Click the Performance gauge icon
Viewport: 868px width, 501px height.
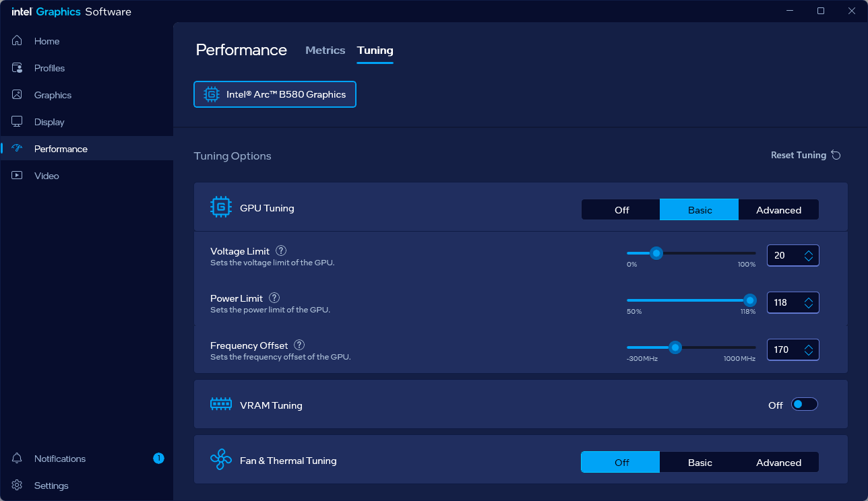click(x=18, y=149)
